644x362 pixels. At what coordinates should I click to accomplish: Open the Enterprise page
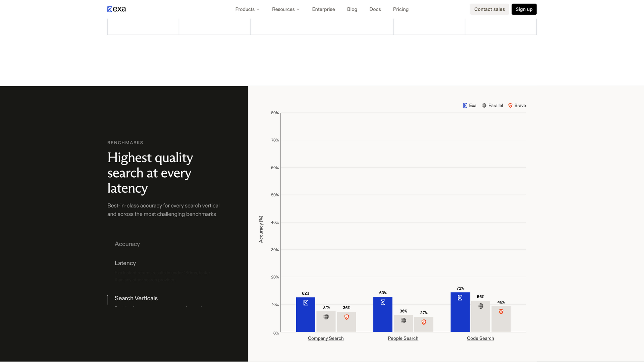(323, 9)
